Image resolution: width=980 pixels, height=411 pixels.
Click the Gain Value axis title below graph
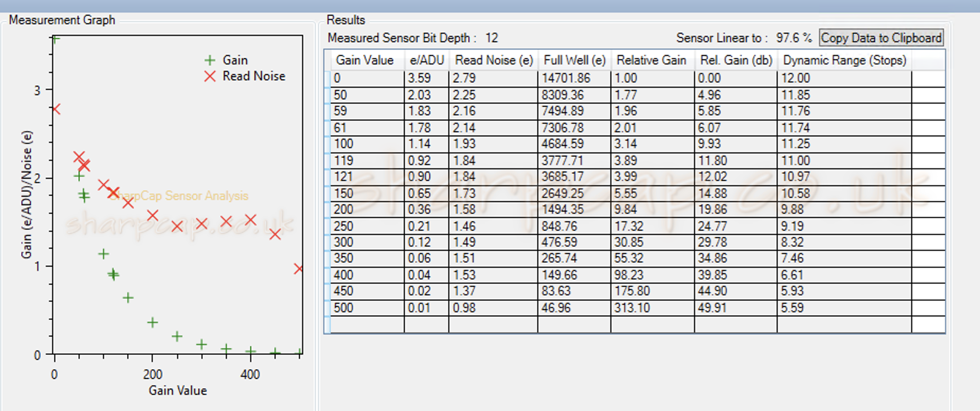click(x=178, y=391)
